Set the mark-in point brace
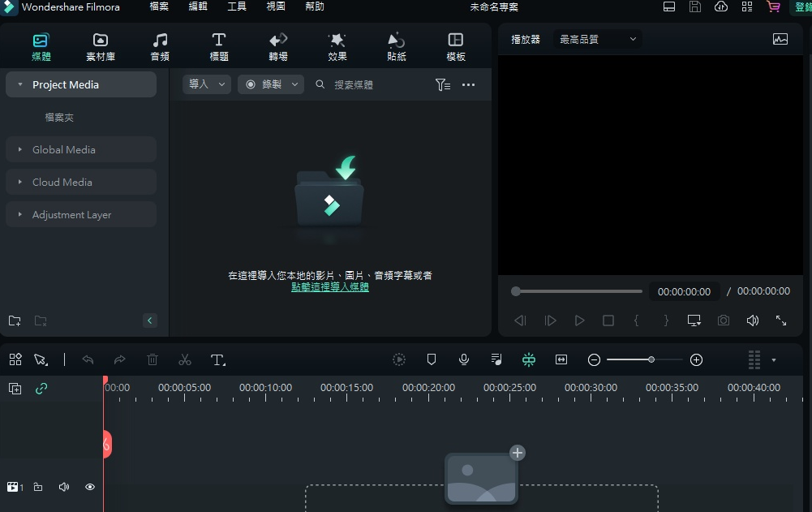The height and width of the screenshot is (512, 812). pyautogui.click(x=637, y=321)
